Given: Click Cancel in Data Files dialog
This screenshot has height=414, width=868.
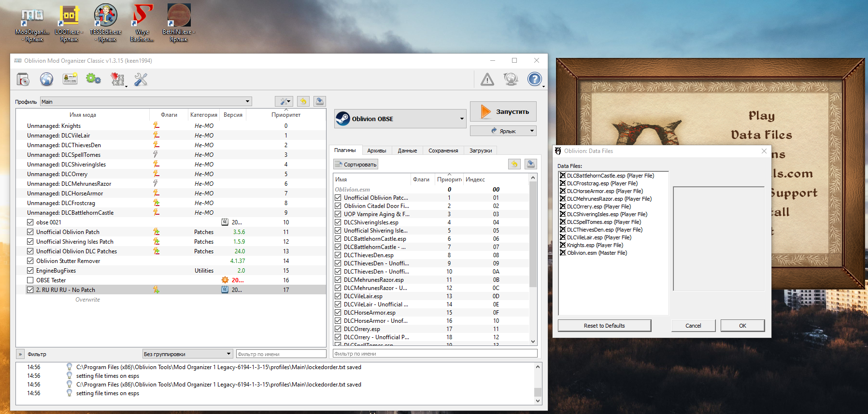Looking at the screenshot, I should coord(693,326).
